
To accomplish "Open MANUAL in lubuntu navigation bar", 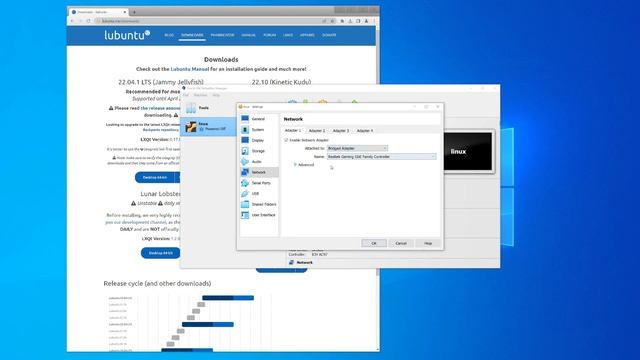I will [248, 35].
